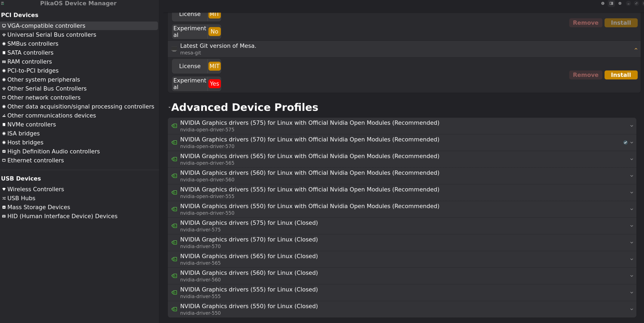Click the red Experimental Yes badge
This screenshot has width=644, height=323.
point(215,84)
